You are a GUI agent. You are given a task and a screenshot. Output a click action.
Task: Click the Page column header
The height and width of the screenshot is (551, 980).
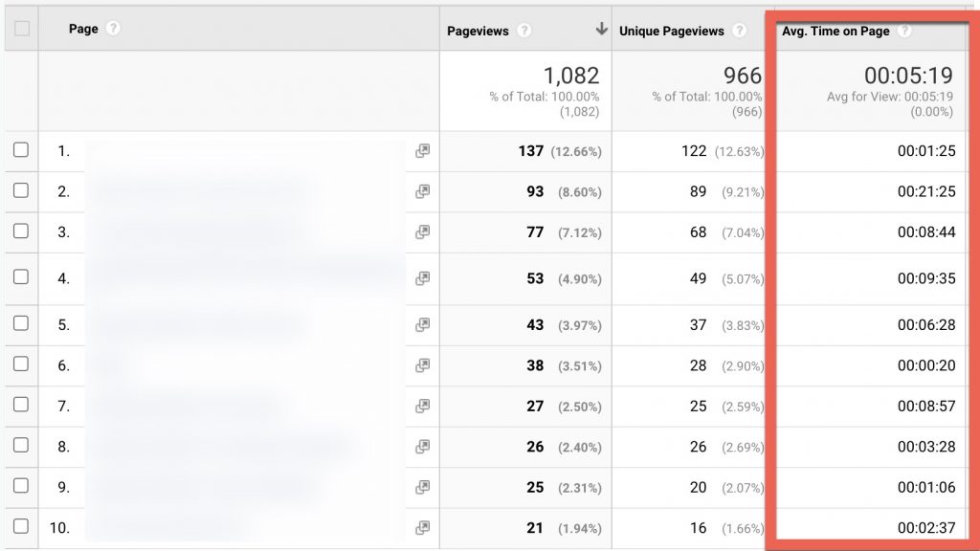pos(83,29)
